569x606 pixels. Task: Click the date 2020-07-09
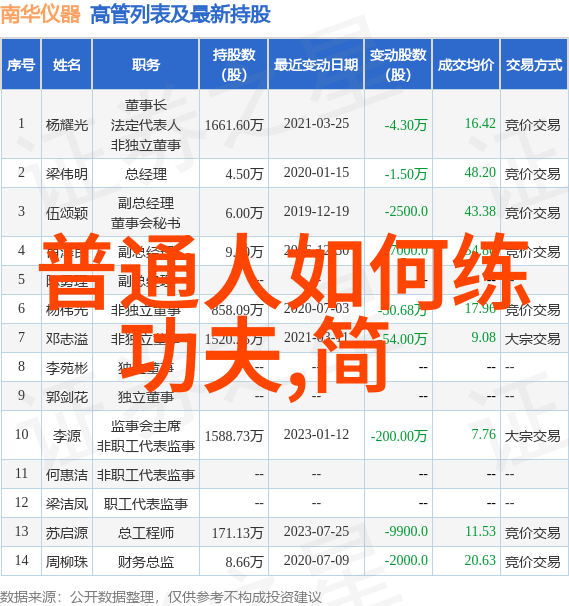pos(316,560)
